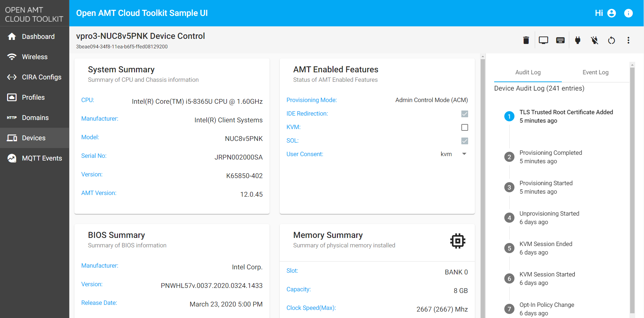Switch to the Audit Log tab
This screenshot has height=318, width=644.
[x=528, y=72]
